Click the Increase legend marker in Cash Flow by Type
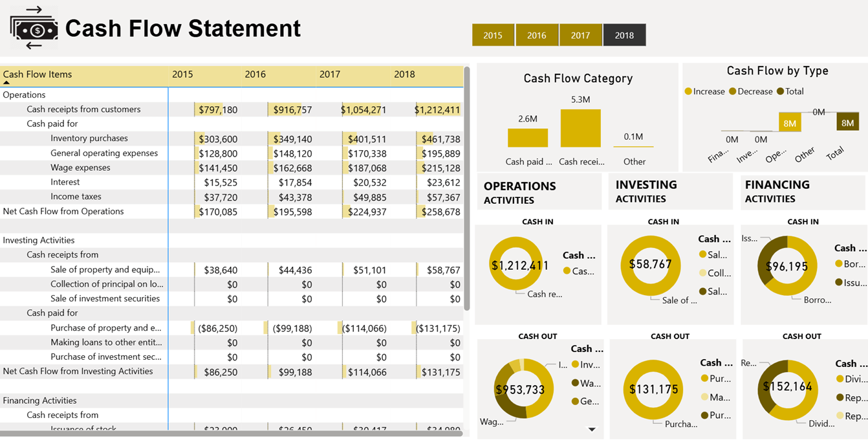 (688, 91)
